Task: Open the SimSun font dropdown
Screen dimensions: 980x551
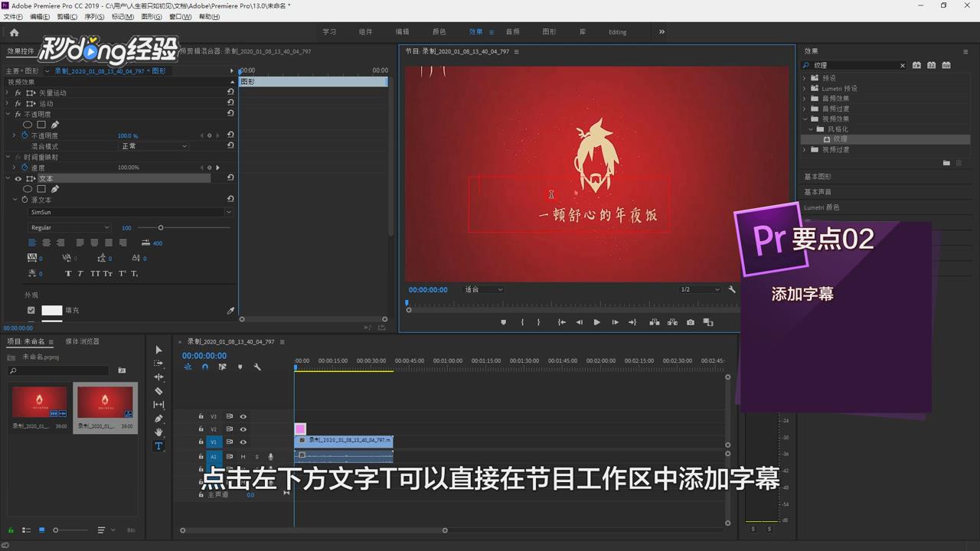Action: (x=130, y=212)
